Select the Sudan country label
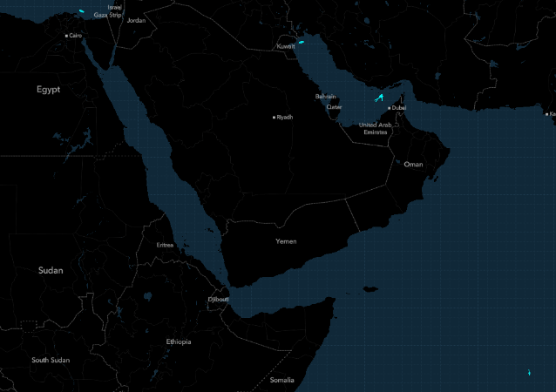The width and height of the screenshot is (556, 392). click(51, 270)
